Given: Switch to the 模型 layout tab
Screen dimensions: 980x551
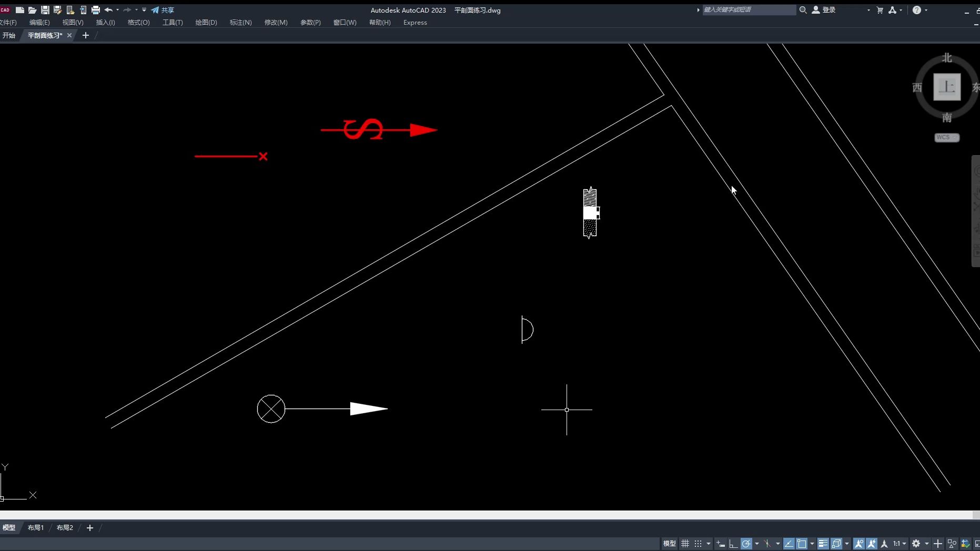Looking at the screenshot, I should coord(9,527).
